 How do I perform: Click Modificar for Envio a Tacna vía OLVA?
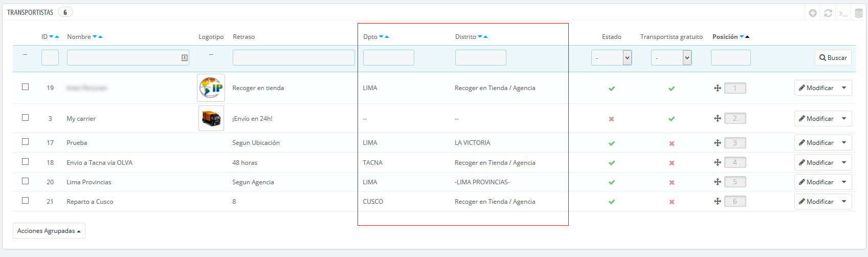pyautogui.click(x=816, y=163)
